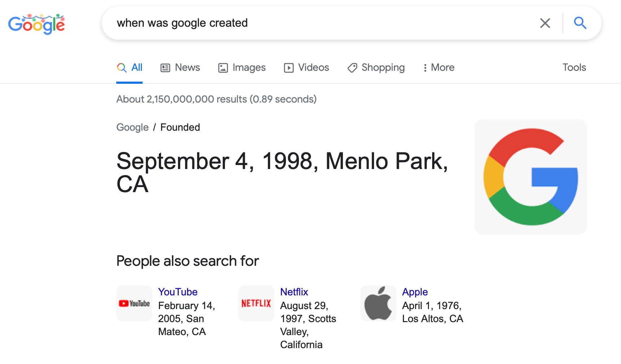Select the All results tab
621x364 pixels.
pos(130,68)
